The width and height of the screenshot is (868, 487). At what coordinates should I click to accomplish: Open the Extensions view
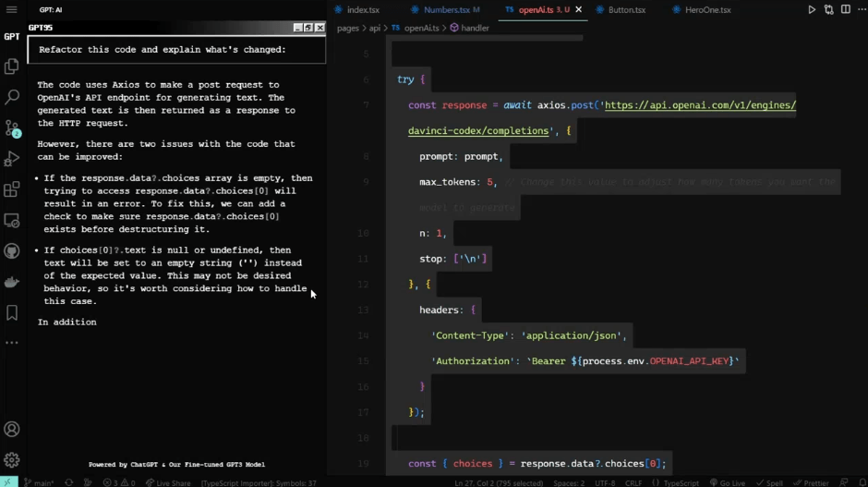click(x=12, y=189)
